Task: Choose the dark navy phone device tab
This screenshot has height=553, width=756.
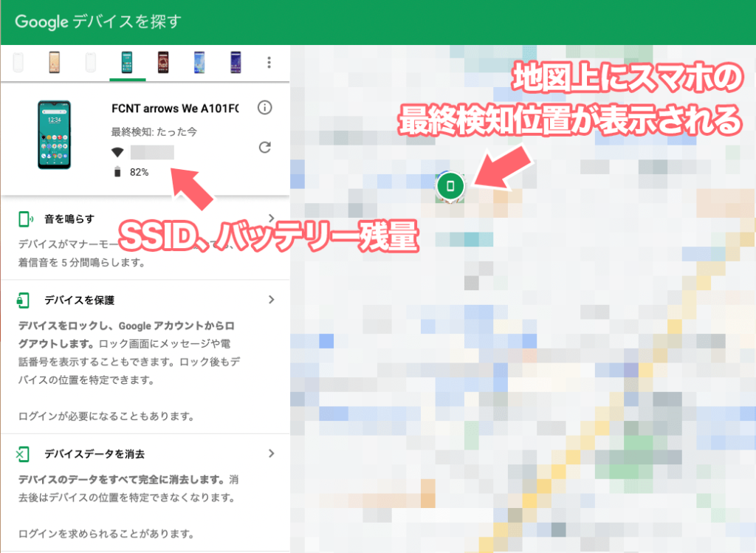Action: coord(236,63)
